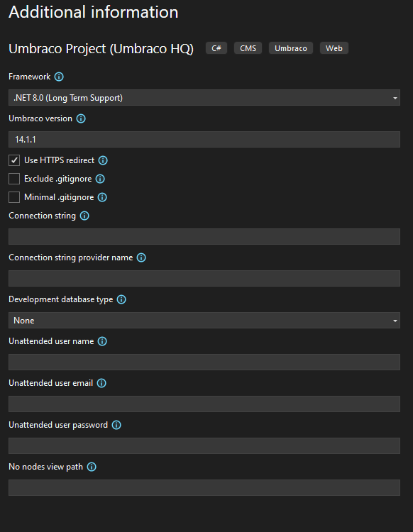Show info for Use HTTPS redirect
413x532 pixels.
[x=103, y=160]
